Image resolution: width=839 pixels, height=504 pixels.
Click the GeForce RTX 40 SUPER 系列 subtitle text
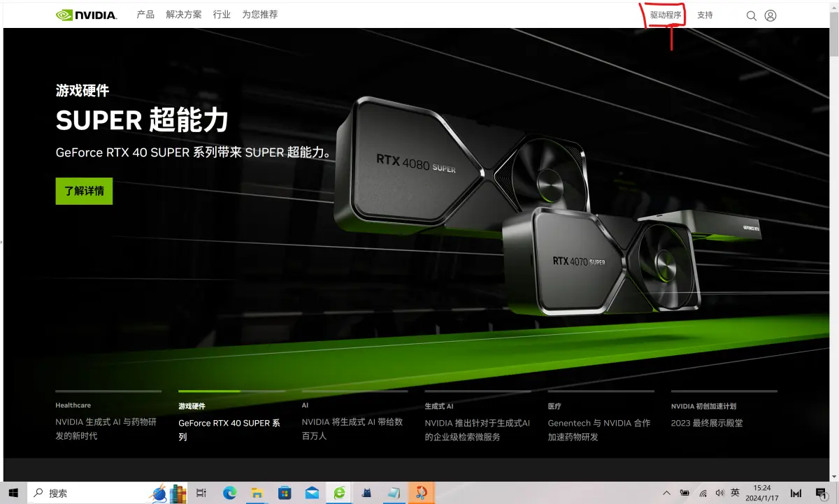coord(194,152)
